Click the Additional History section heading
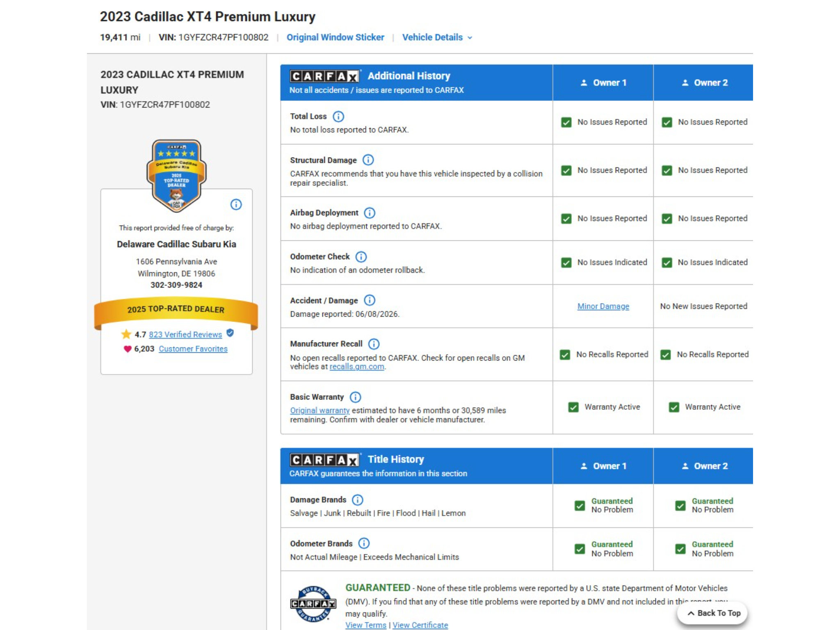This screenshot has width=840, height=630. click(409, 76)
